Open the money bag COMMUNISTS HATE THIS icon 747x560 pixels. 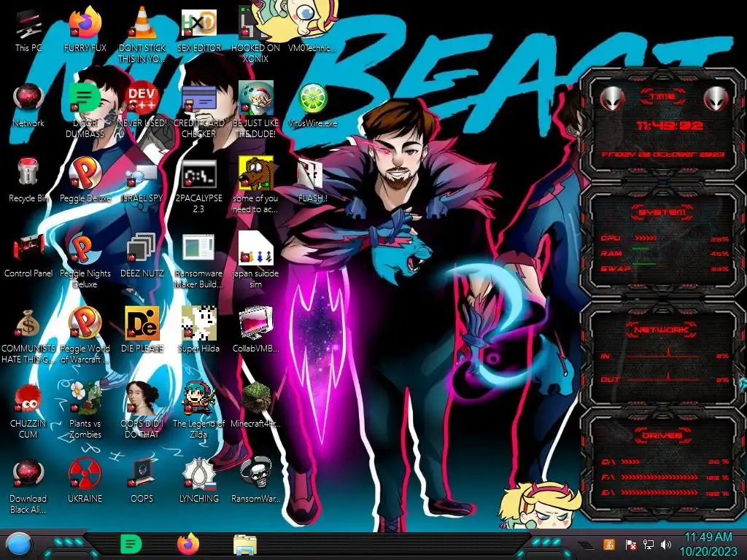click(x=28, y=336)
